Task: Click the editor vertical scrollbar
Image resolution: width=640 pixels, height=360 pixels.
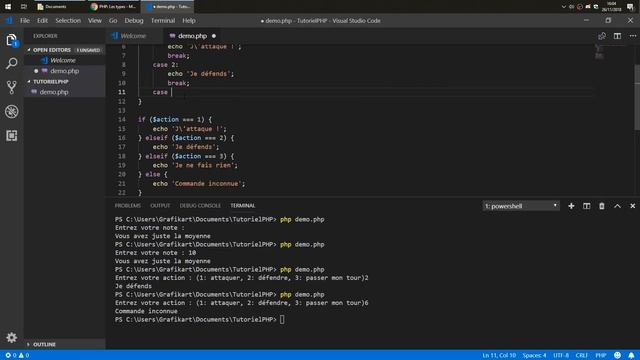Action: coord(637,98)
